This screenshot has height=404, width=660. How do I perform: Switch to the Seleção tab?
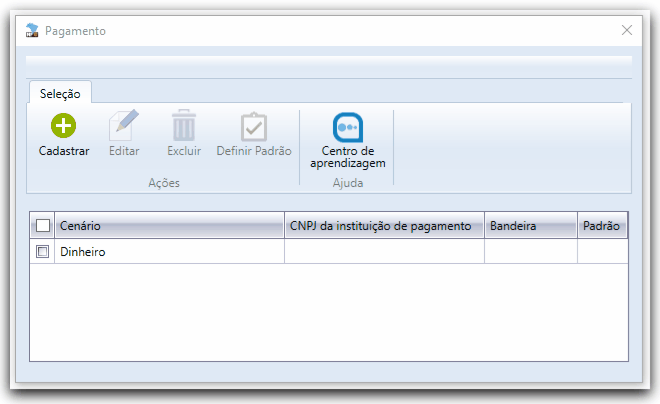pyautogui.click(x=60, y=93)
